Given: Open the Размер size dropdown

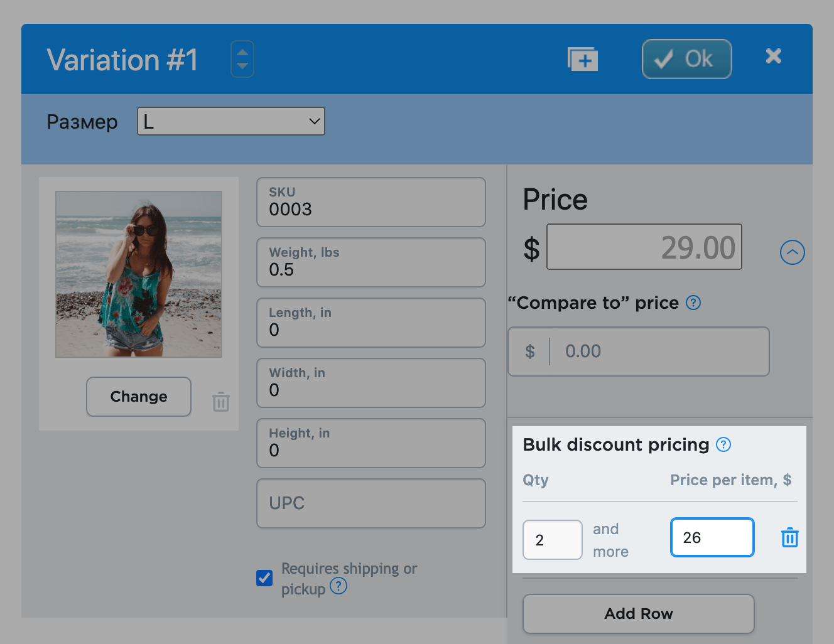Looking at the screenshot, I should click(x=230, y=121).
